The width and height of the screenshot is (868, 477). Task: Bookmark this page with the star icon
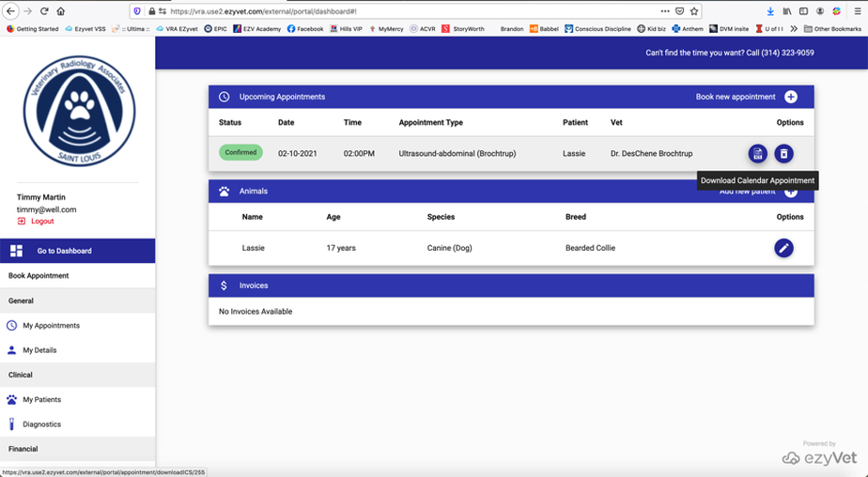click(694, 11)
